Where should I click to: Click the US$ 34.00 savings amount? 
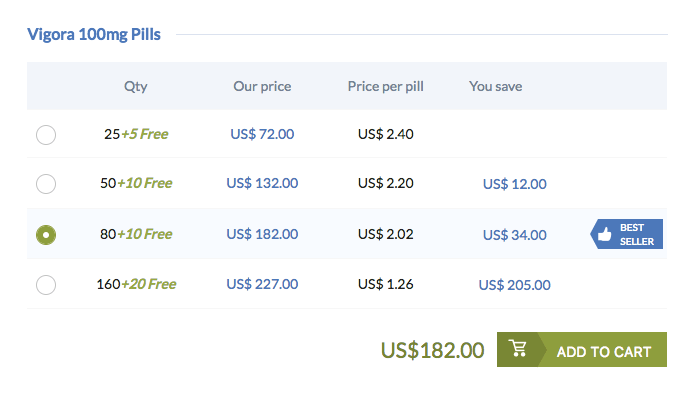[x=514, y=235]
